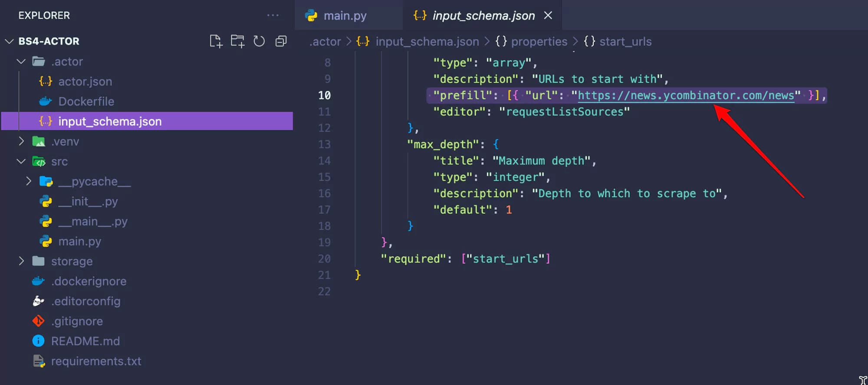Expand the __pycache__ folder
Screen dimensions: 868x385
(29, 181)
